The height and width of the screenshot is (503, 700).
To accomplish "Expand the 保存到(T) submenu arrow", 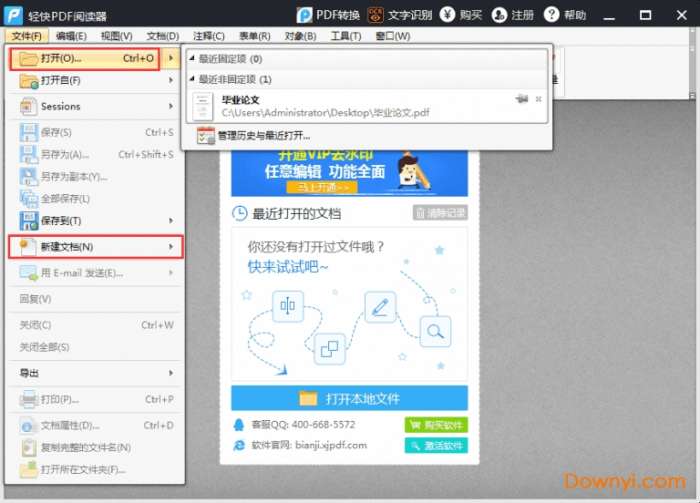I will tap(171, 221).
